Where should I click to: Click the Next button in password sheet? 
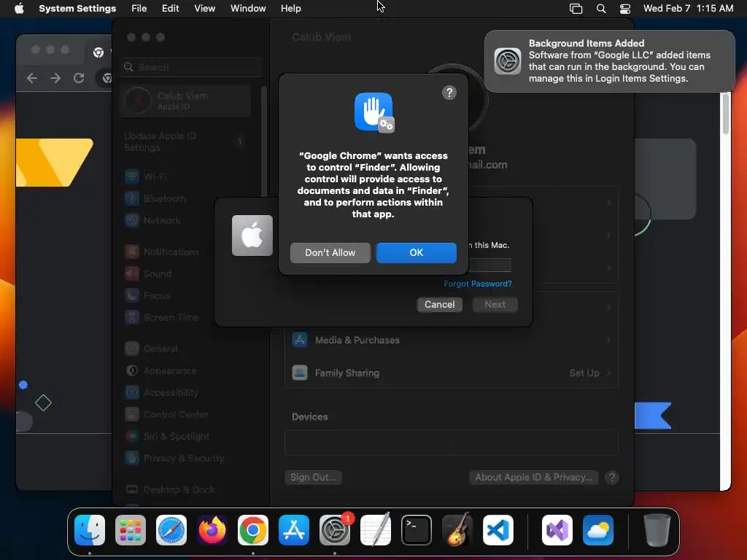[x=495, y=304]
